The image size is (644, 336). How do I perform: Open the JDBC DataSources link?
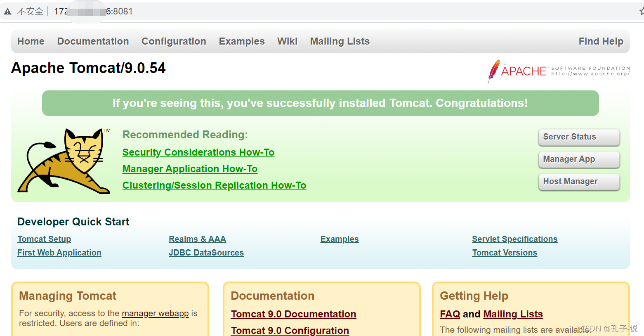(206, 253)
